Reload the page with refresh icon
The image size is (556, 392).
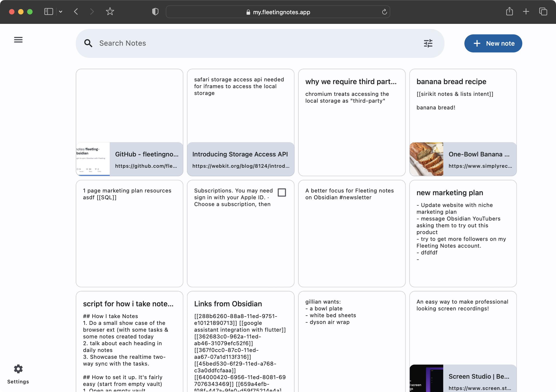tap(384, 12)
